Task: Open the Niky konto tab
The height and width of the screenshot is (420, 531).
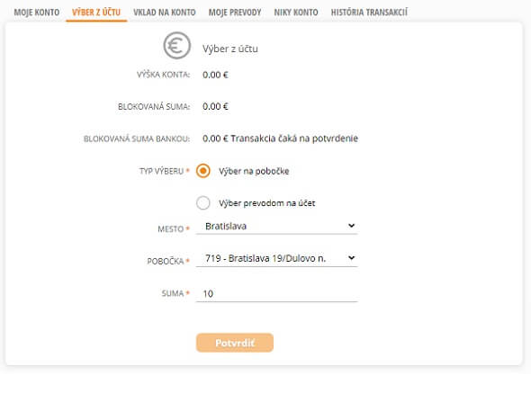Action: 296,13
